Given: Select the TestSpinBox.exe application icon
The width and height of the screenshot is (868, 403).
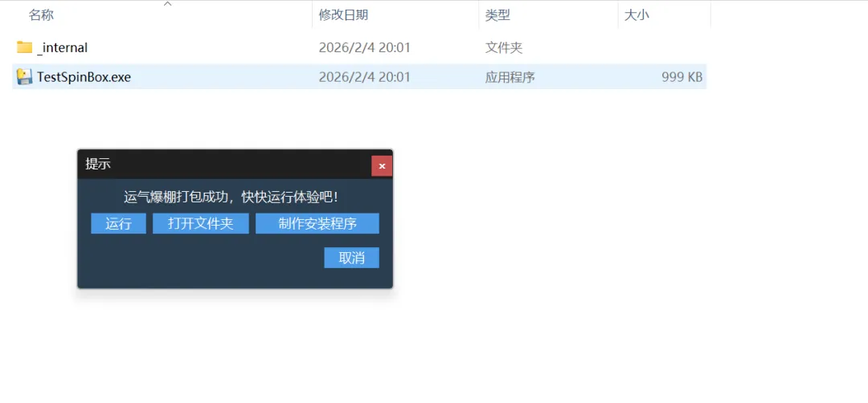Looking at the screenshot, I should [24, 77].
